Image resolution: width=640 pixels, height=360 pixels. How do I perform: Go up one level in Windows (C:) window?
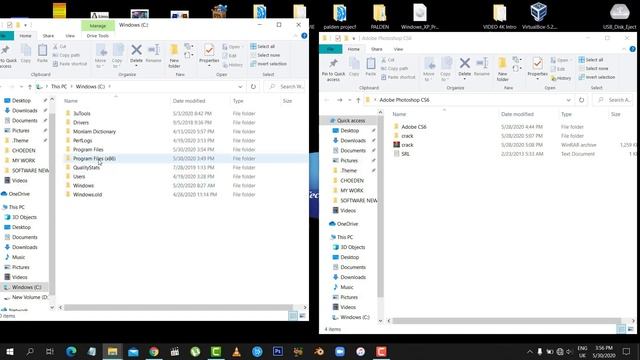coord(30,87)
